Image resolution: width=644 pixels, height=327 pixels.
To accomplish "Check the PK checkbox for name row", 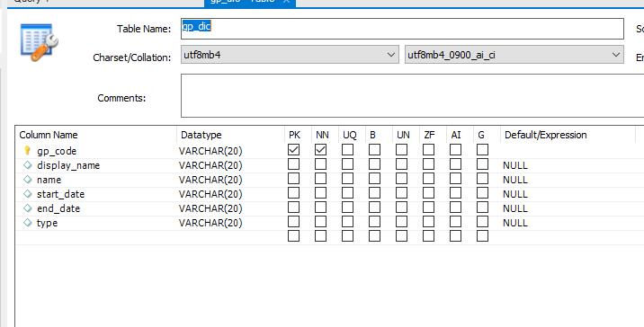I will [293, 179].
